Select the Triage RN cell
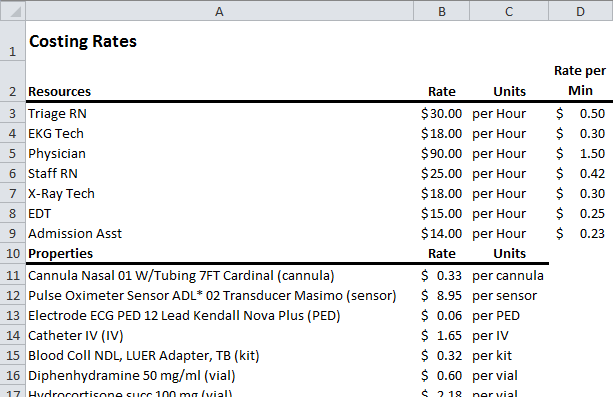Screen dimensions: 613x397 (x=219, y=113)
